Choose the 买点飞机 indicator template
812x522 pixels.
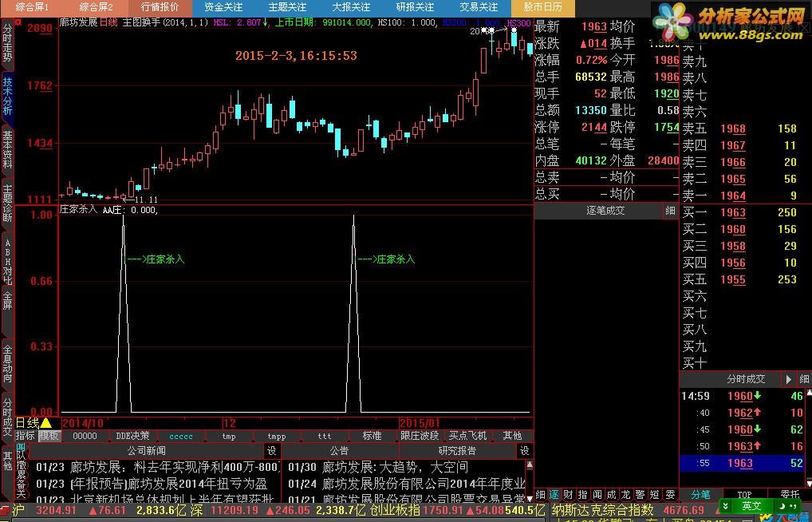pos(467,436)
